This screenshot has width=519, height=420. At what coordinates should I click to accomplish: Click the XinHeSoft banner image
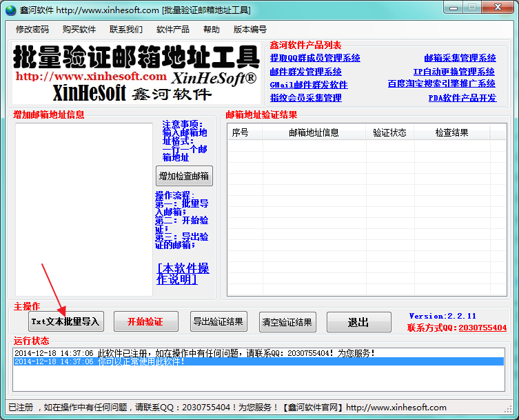coord(136,73)
